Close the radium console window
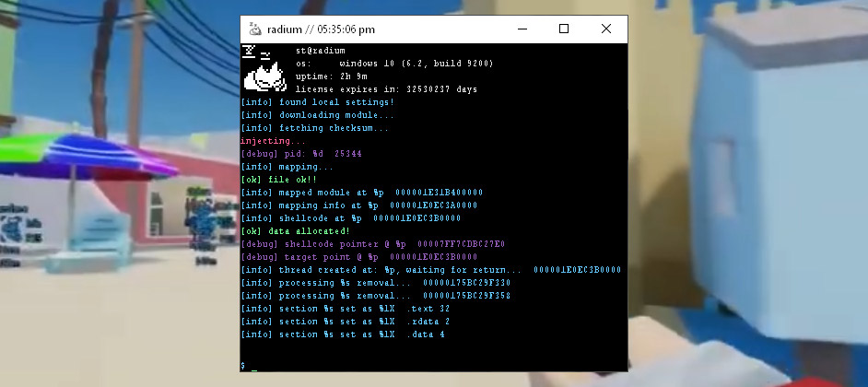868x387 pixels. (606, 29)
